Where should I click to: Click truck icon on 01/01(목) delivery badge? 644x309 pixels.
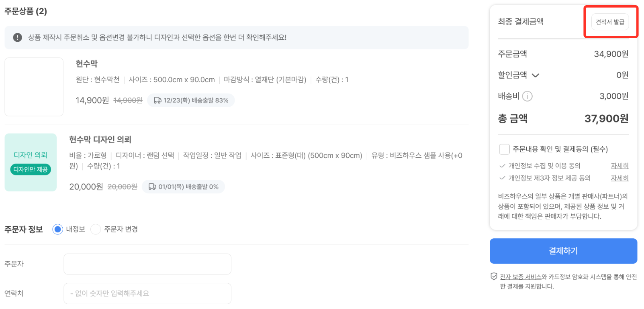152,187
